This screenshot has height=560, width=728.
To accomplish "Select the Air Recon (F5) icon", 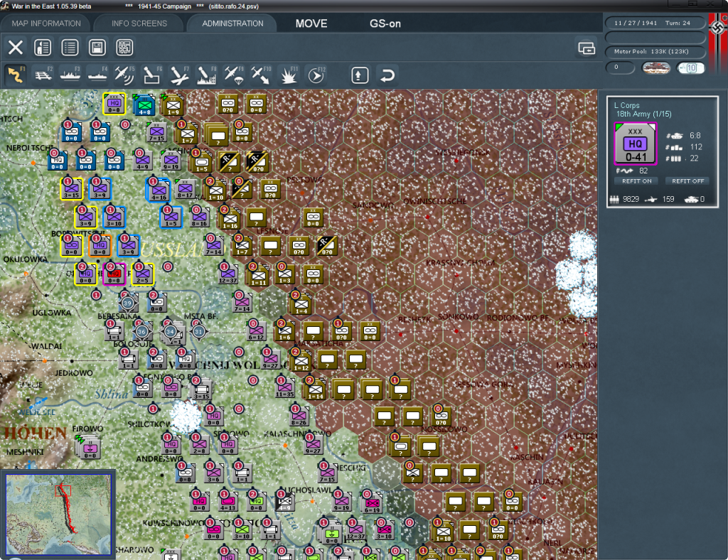I will tap(124, 75).
